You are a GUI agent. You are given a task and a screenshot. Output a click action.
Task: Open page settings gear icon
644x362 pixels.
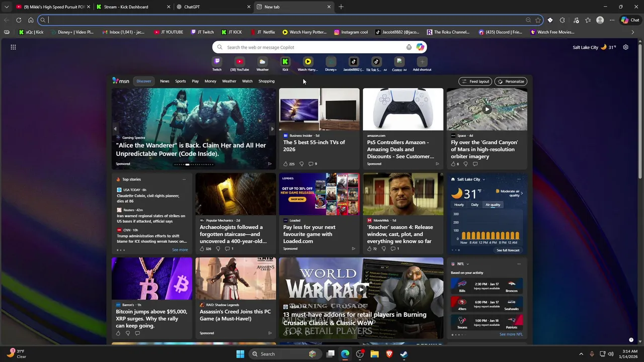point(625,47)
